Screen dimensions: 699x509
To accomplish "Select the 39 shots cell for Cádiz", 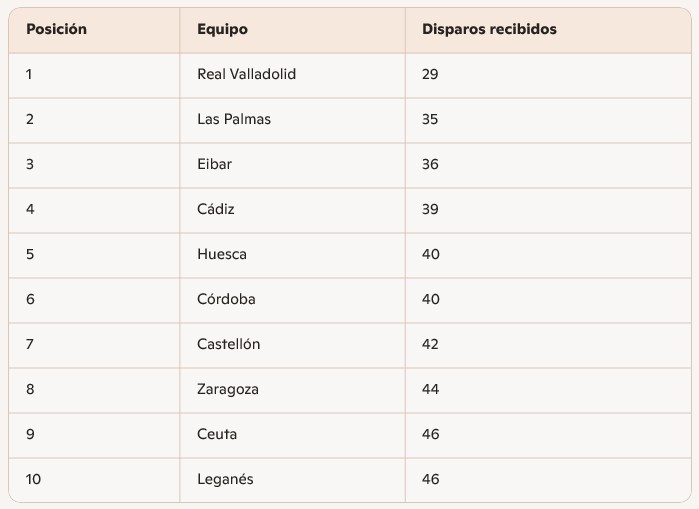I will 430,210.
